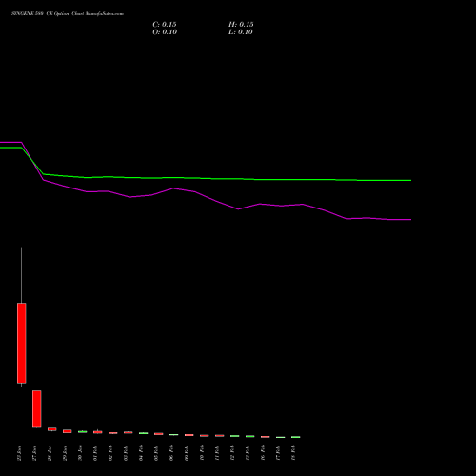Click the close value C: 0.15
This screenshot has height=476, width=476.
[165, 25]
